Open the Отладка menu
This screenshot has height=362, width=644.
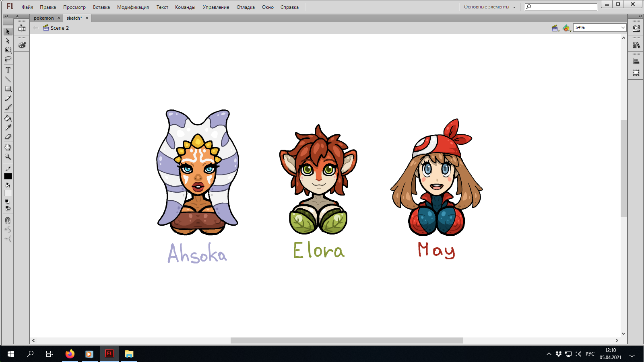[246, 7]
